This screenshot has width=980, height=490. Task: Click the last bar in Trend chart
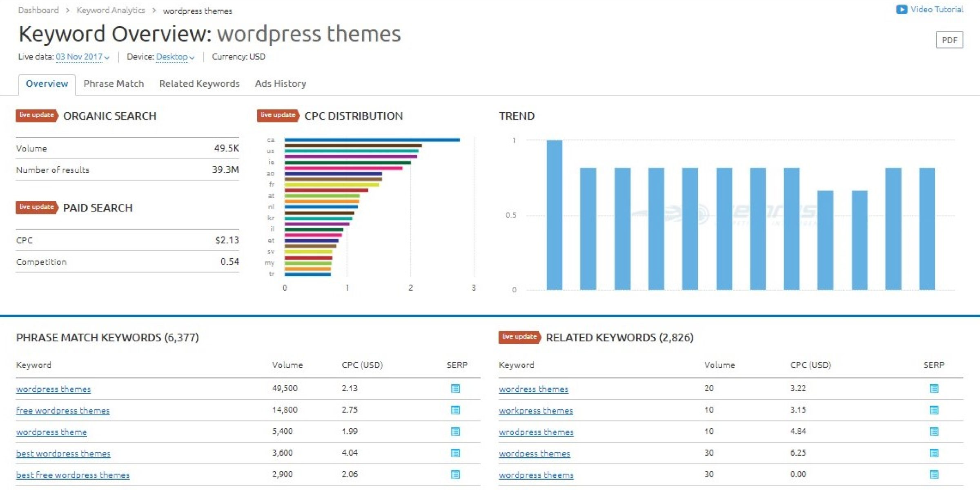tap(927, 229)
